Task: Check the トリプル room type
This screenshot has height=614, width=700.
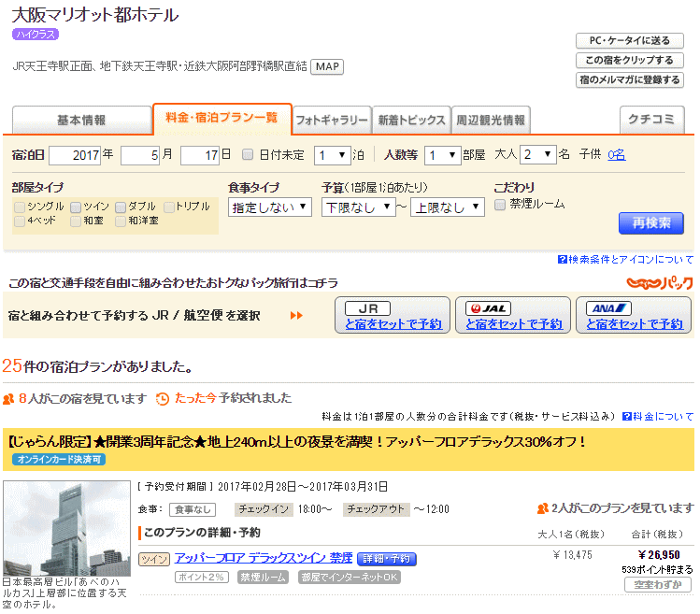Action: pyautogui.click(x=169, y=207)
